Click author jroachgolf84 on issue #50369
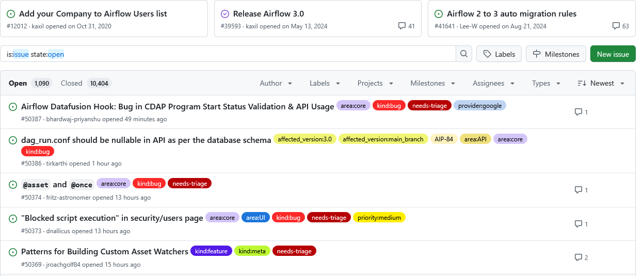Screen dimensions: 644x276 pos(63,265)
